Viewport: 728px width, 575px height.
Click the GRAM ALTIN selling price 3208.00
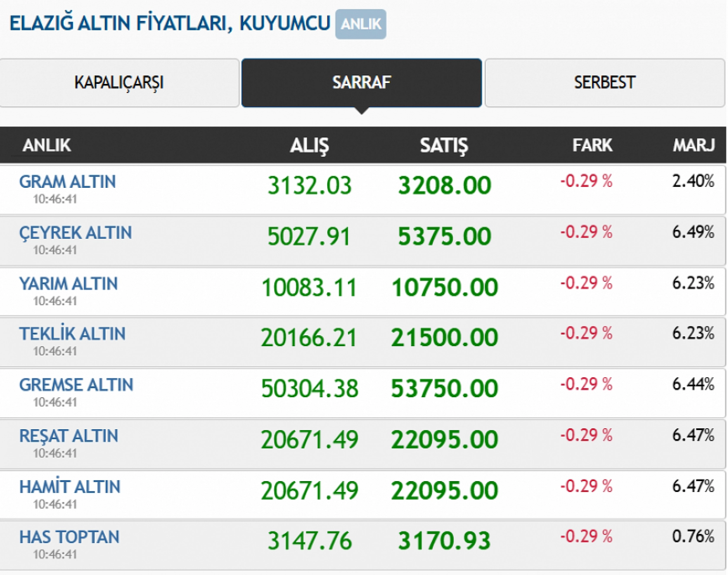click(445, 186)
